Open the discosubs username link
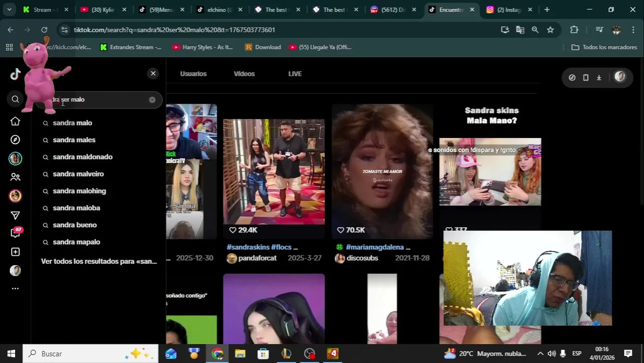644x363 pixels. click(x=362, y=258)
